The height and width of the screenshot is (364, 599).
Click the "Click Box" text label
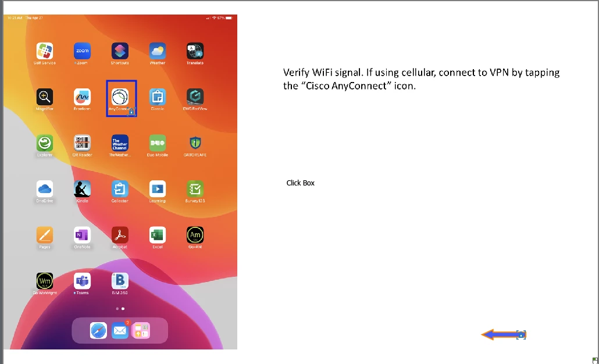tap(300, 183)
